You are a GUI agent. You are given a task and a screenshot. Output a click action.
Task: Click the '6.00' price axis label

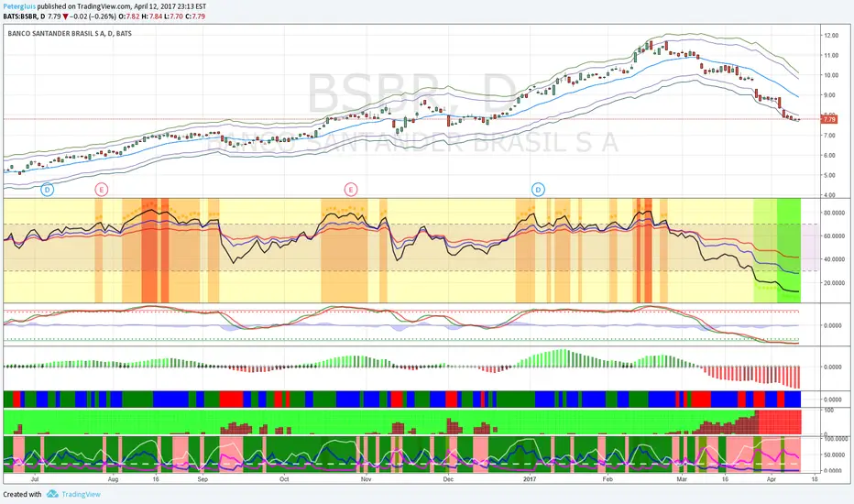pyautogui.click(x=829, y=155)
